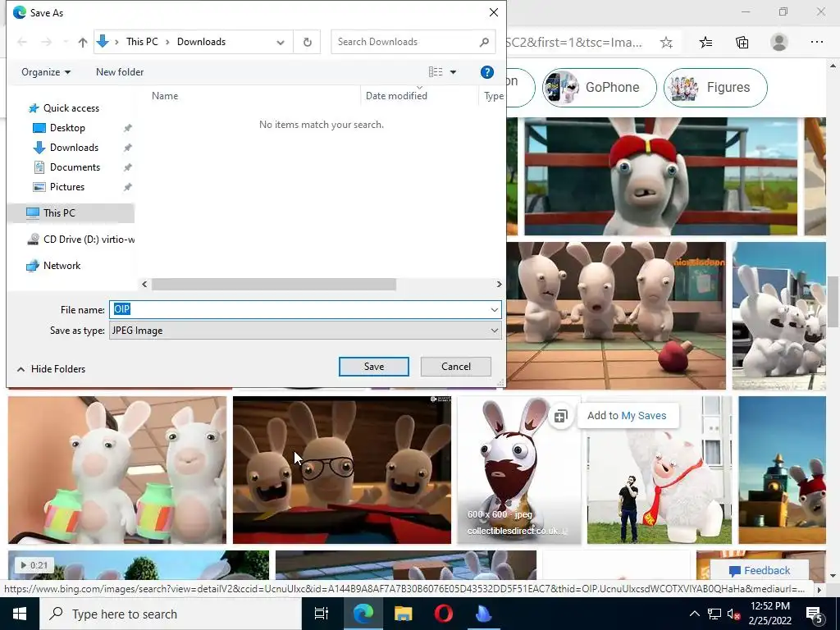This screenshot has width=840, height=630.
Task: Open Documents in the navigation pane
Action: click(75, 167)
